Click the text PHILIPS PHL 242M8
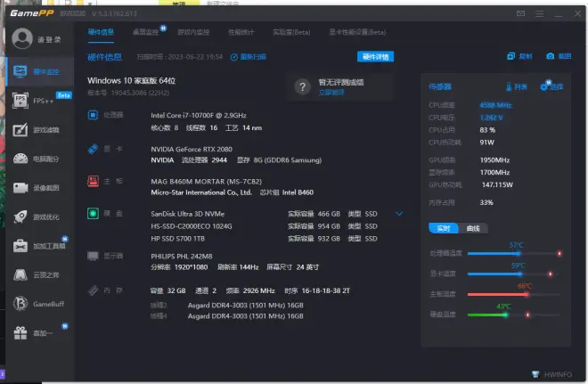The image size is (588, 384). (182, 256)
